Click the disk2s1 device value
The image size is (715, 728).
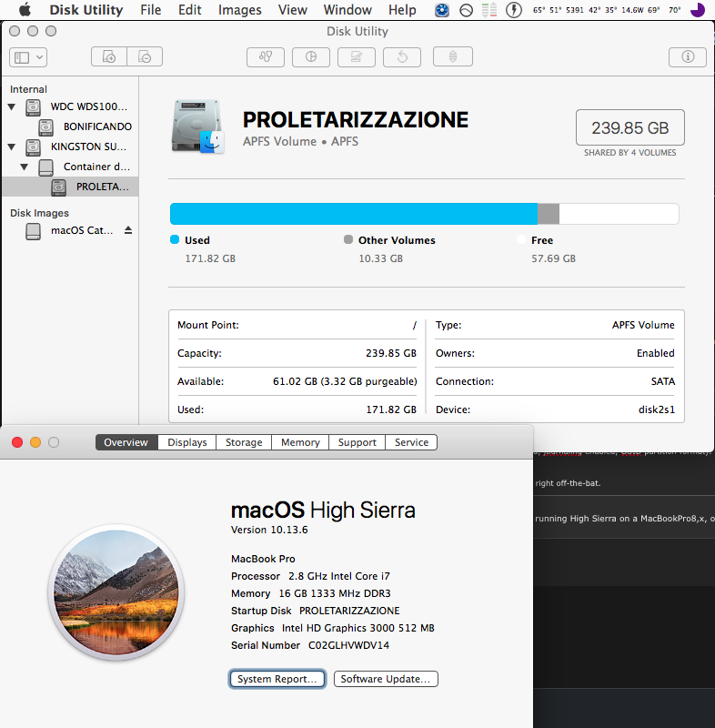[657, 410]
